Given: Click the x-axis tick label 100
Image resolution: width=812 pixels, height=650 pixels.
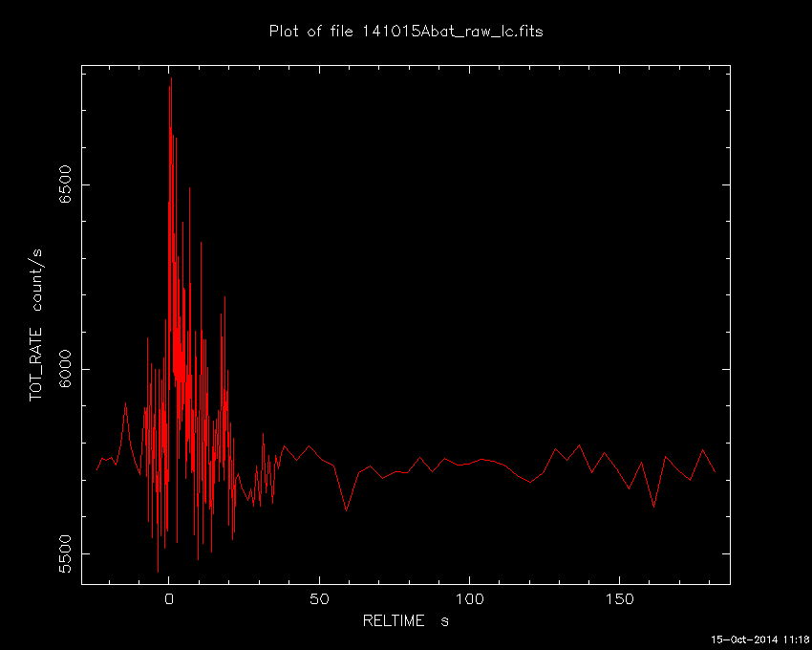Looking at the screenshot, I should [x=470, y=599].
